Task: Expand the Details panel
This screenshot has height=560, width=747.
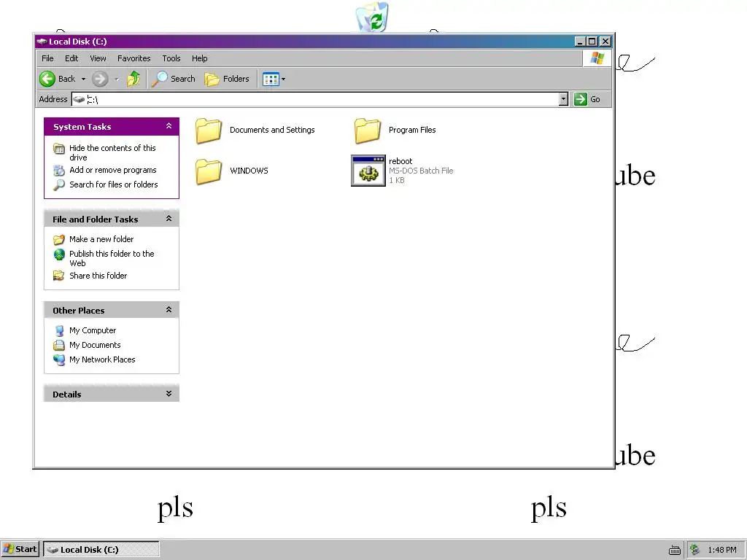Action: [x=169, y=394]
